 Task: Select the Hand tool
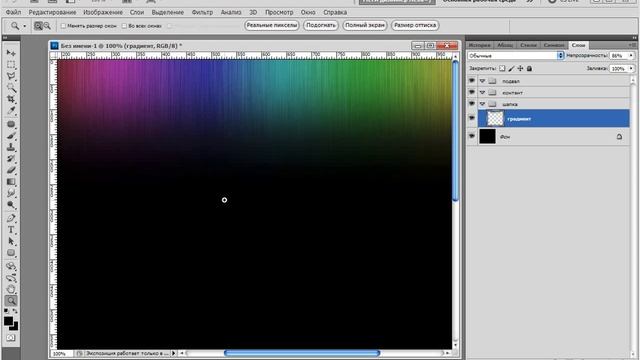11,289
